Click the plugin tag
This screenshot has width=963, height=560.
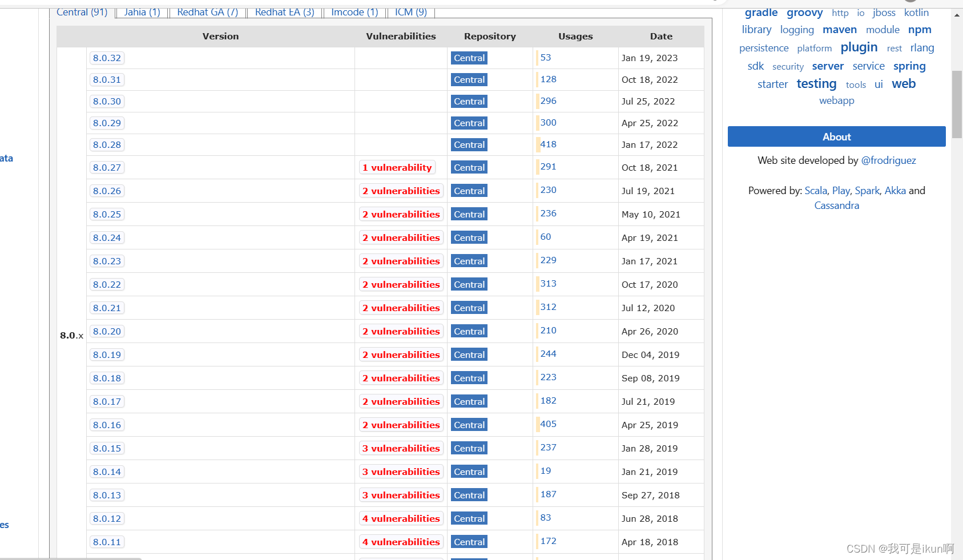(x=859, y=47)
